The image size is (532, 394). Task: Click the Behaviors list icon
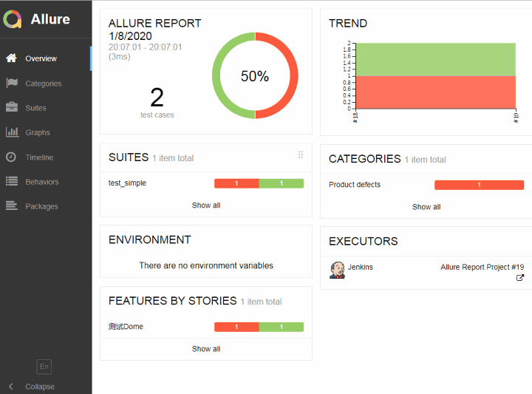(x=12, y=181)
